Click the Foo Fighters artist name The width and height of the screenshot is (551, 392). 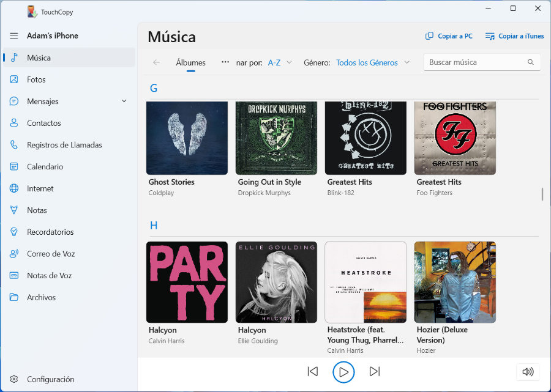tap(434, 193)
